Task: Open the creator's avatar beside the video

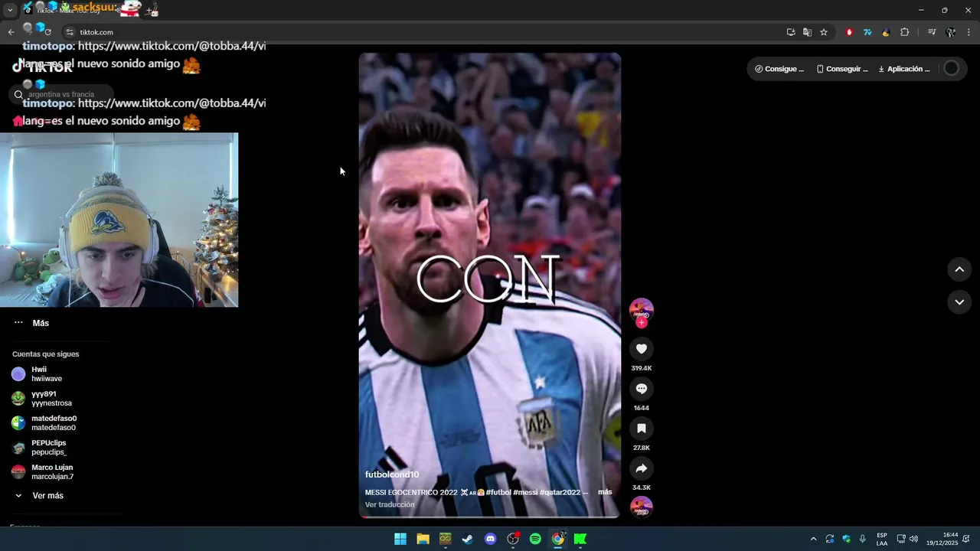Action: [642, 310]
